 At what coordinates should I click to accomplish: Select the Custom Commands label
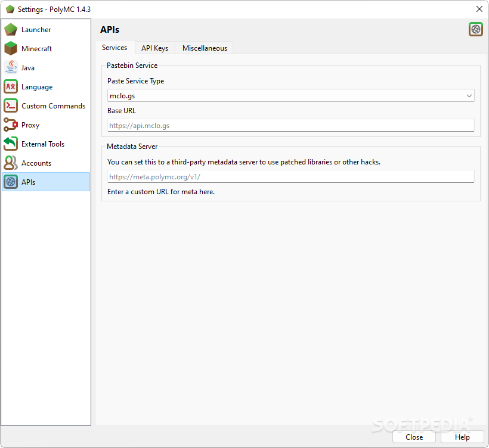click(x=53, y=106)
